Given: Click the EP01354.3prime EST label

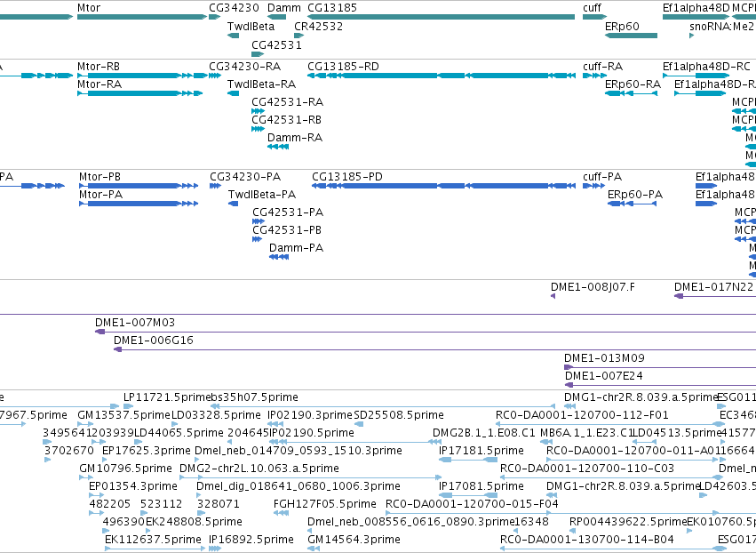Looking at the screenshot, I should point(133,486).
